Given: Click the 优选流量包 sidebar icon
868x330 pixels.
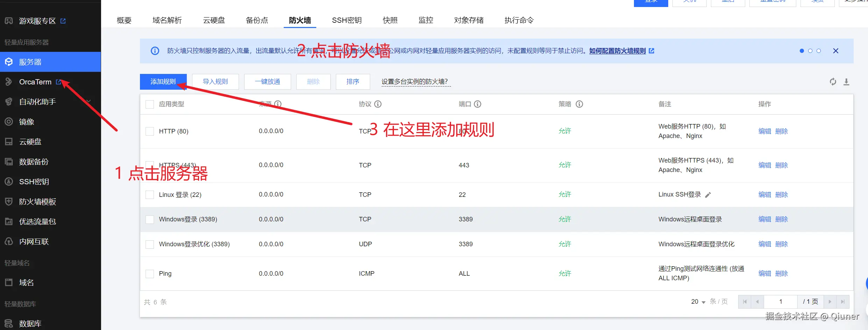Looking at the screenshot, I should click(x=9, y=222).
